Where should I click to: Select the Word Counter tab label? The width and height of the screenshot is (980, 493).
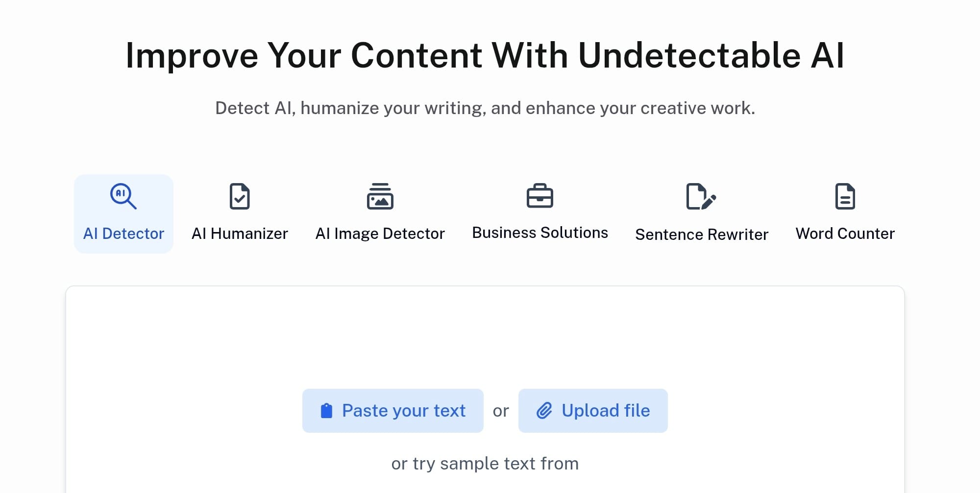click(845, 234)
